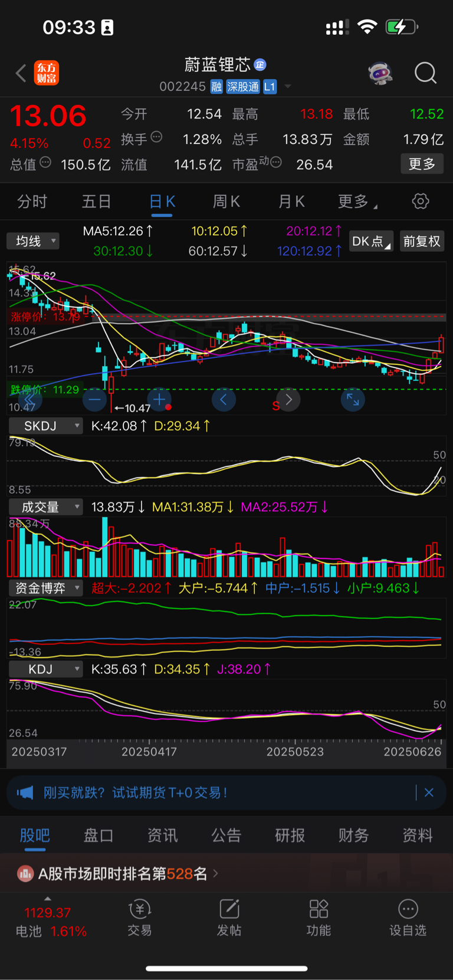Tap the megaphone announcement icon

(25, 792)
